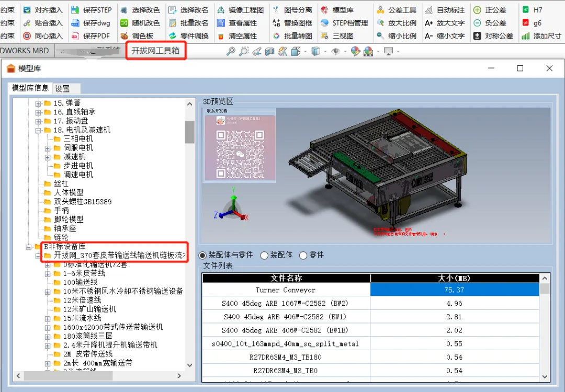
Task: Select the 三相电机 folder
Action: [78, 139]
